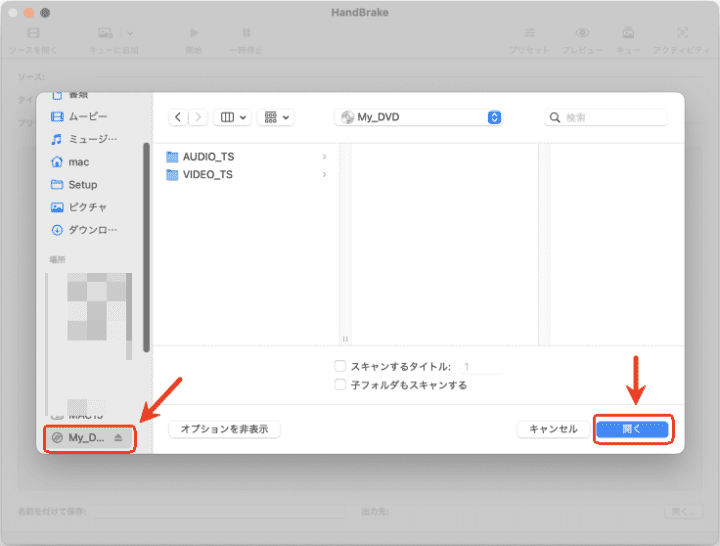This screenshot has width=720, height=546.
Task: Open ミュージック in the sidebar
Action: point(90,139)
